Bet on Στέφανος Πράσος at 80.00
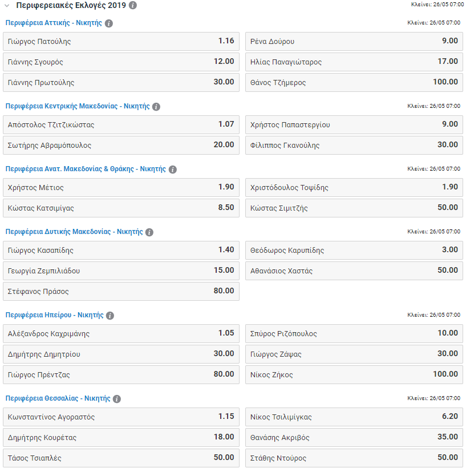 (x=121, y=292)
